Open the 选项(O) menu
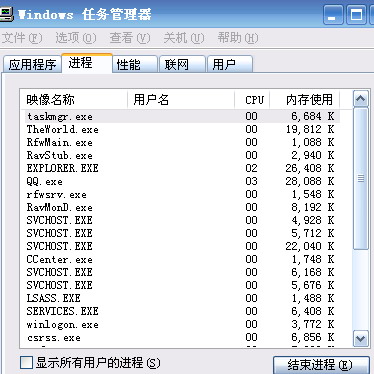374x374 pixels. click(x=76, y=38)
